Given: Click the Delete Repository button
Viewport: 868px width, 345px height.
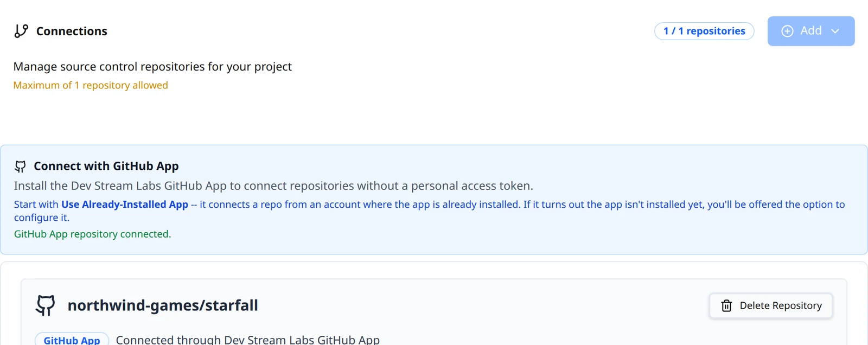Looking at the screenshot, I should pos(771,306).
